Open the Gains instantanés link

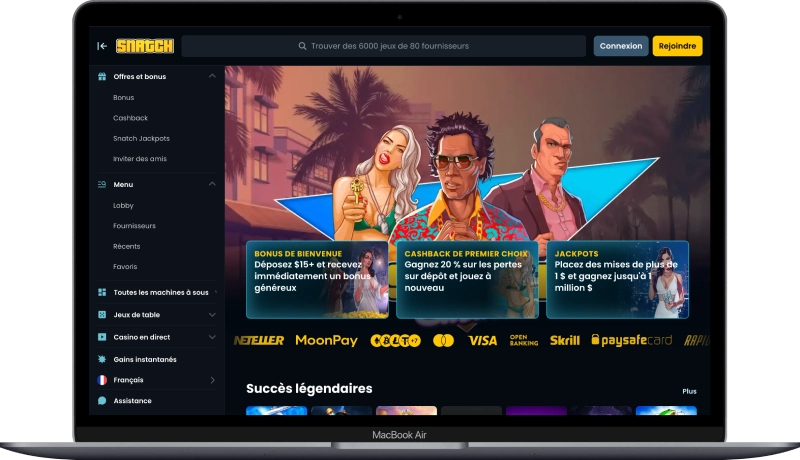click(145, 359)
